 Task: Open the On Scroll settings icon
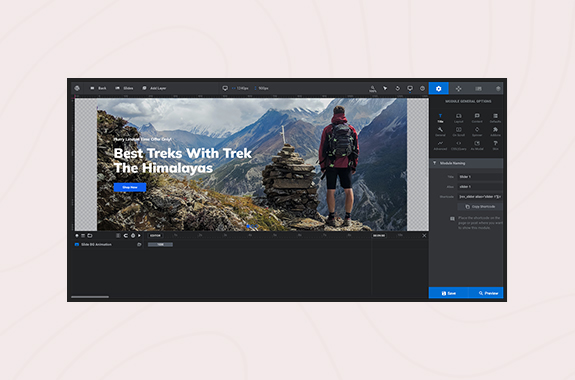[458, 131]
